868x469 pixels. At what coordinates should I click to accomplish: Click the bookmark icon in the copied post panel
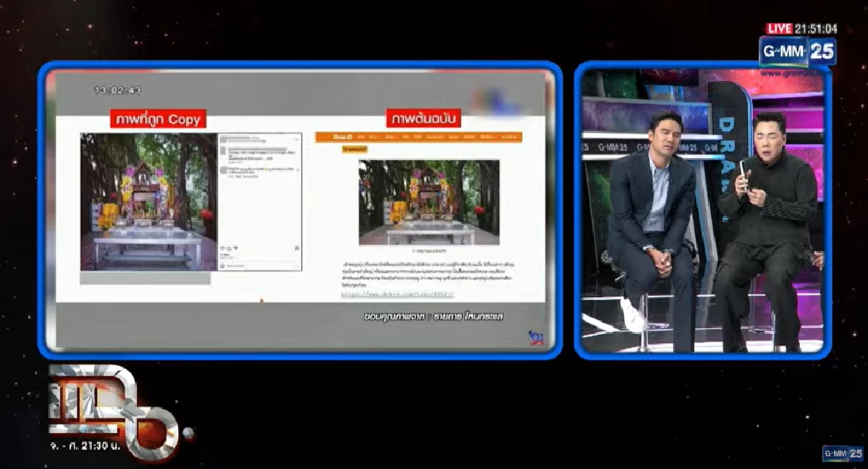tap(297, 248)
